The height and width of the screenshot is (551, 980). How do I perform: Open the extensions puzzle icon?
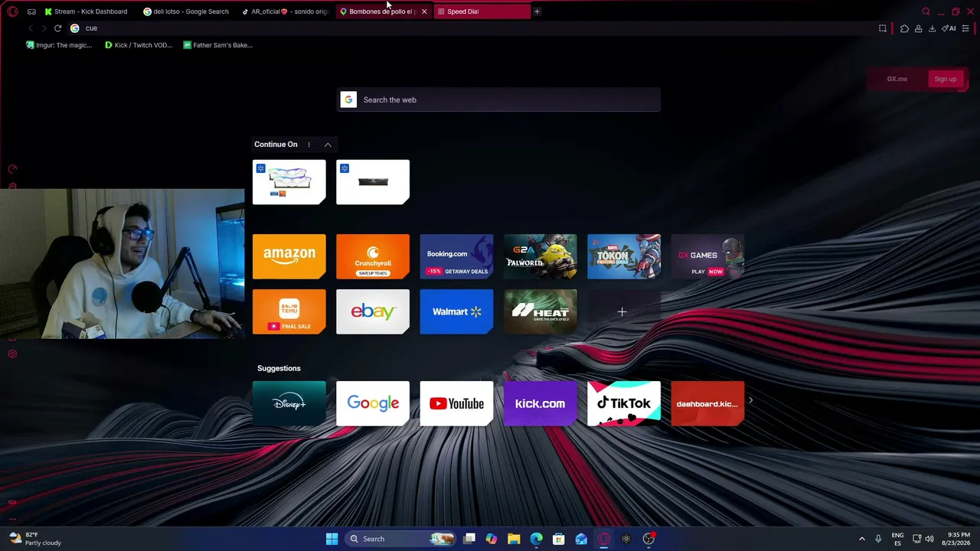904,28
